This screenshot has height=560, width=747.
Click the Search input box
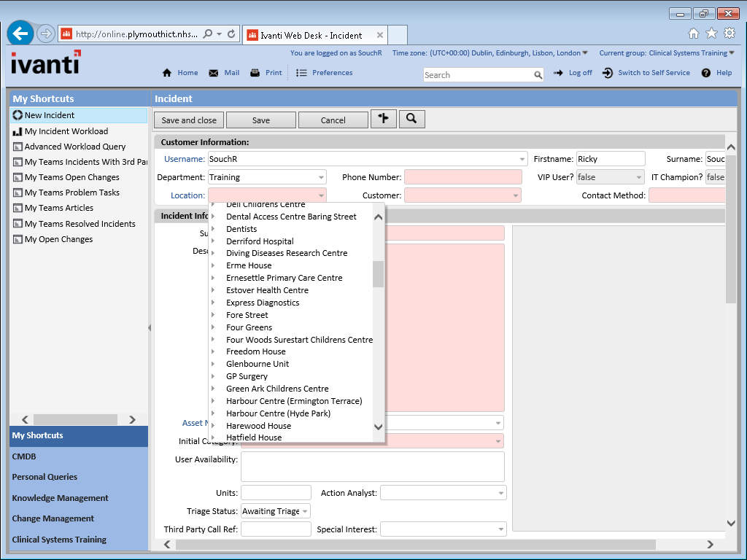pyautogui.click(x=478, y=75)
